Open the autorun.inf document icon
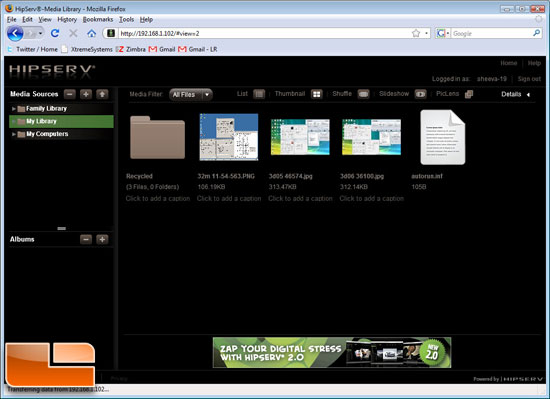Screen dimensions: 550x399 pos(443,137)
